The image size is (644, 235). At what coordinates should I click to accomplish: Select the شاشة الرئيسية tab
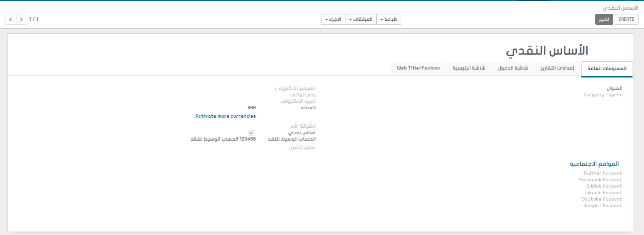pos(469,68)
